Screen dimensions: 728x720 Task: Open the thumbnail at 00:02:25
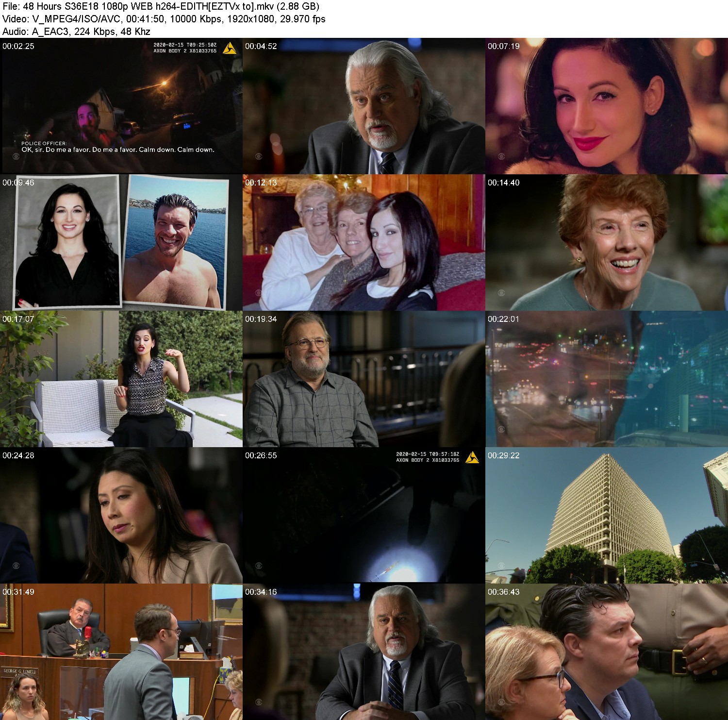(x=121, y=106)
